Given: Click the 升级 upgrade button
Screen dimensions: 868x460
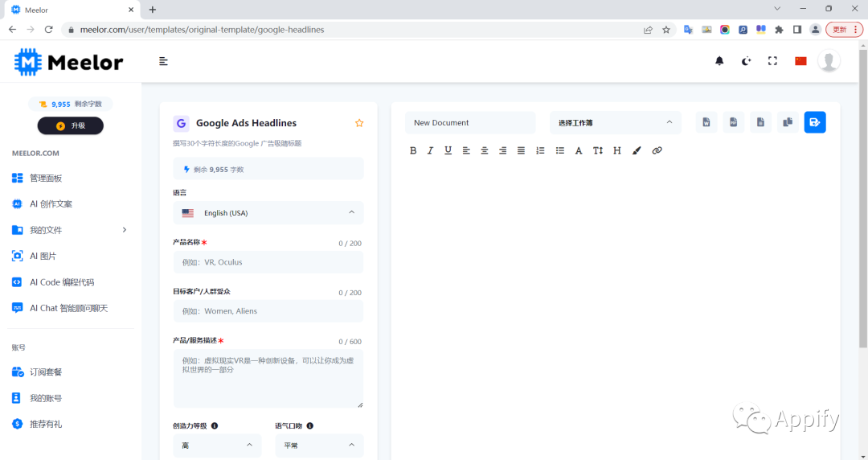Looking at the screenshot, I should [x=70, y=125].
